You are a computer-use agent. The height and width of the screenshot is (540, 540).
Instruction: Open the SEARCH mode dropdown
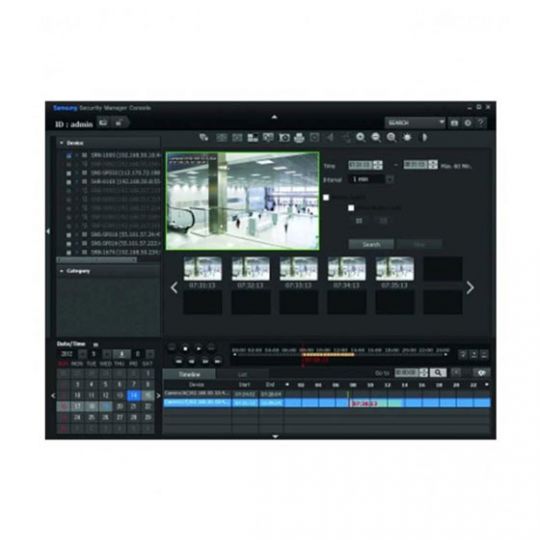(415, 123)
